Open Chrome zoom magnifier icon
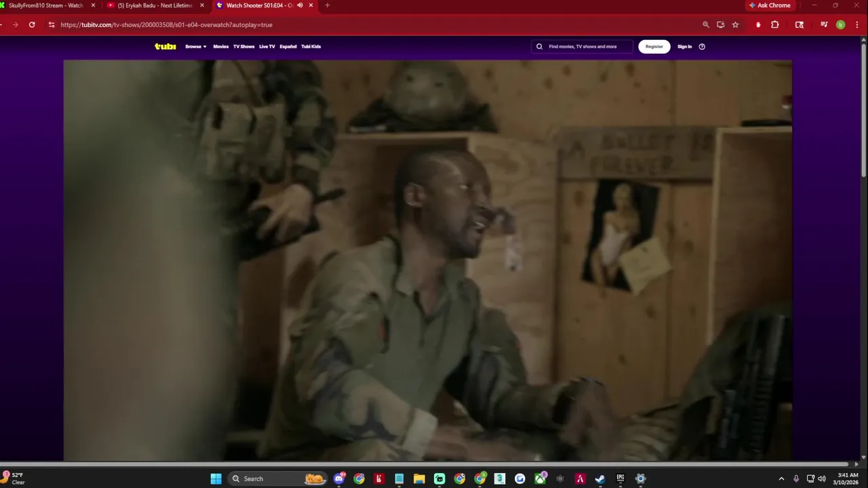 click(x=706, y=24)
